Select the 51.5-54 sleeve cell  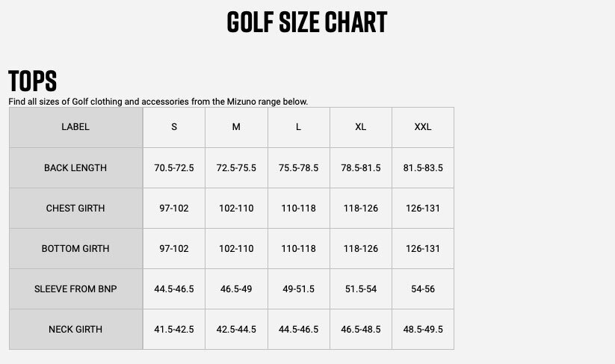tap(360, 289)
